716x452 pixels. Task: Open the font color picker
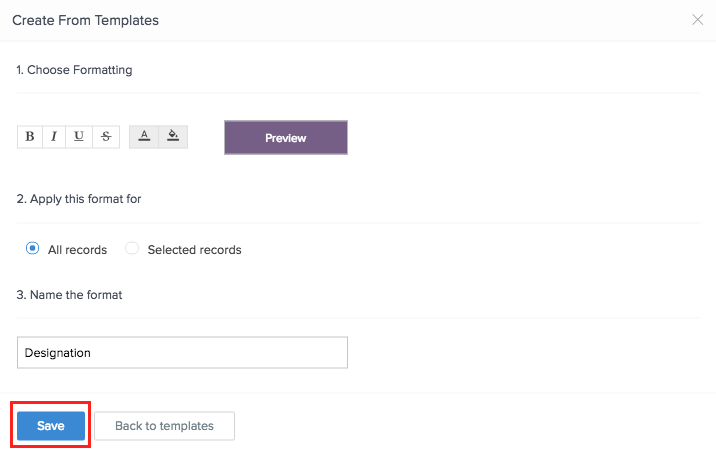144,137
